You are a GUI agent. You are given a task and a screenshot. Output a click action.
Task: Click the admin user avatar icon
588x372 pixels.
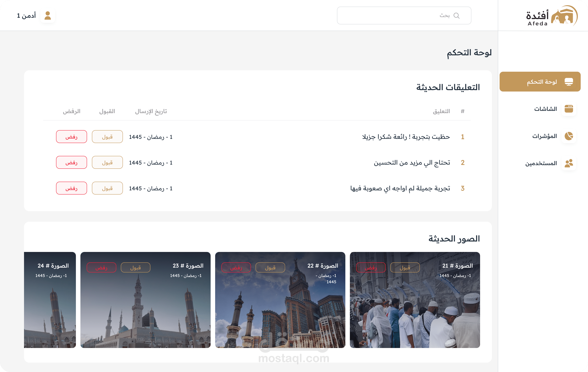48,16
